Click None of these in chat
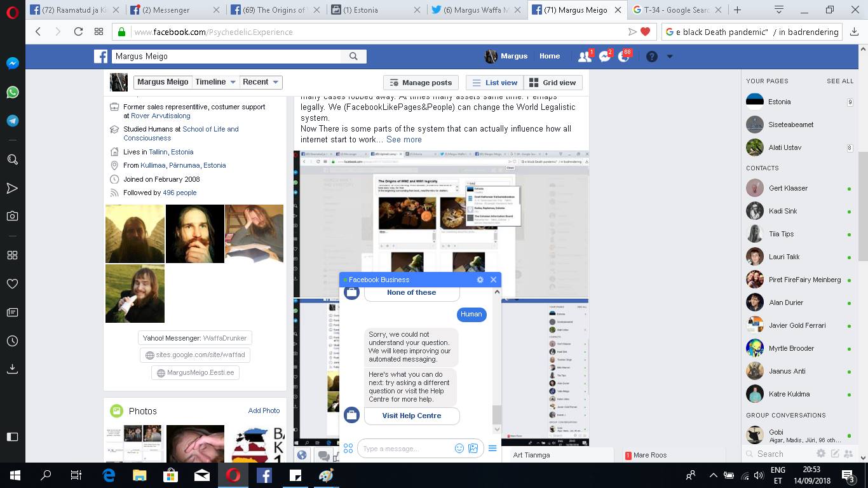868x488 pixels. pyautogui.click(x=412, y=292)
